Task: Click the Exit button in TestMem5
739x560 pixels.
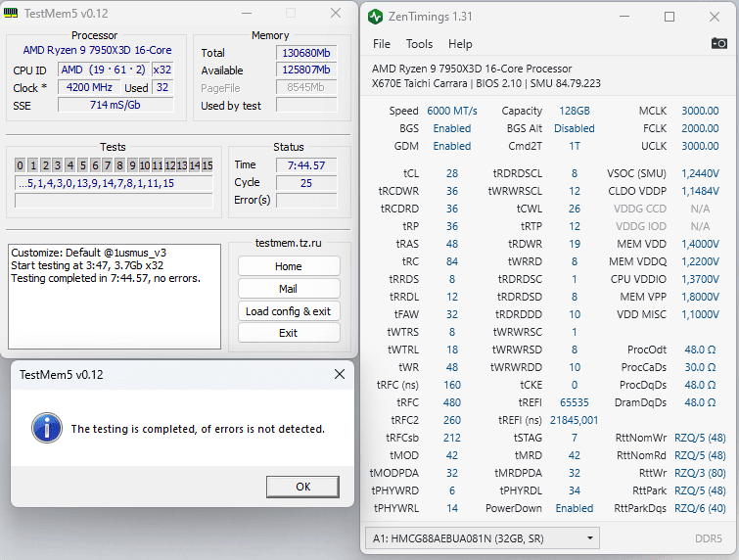Action: tap(289, 333)
